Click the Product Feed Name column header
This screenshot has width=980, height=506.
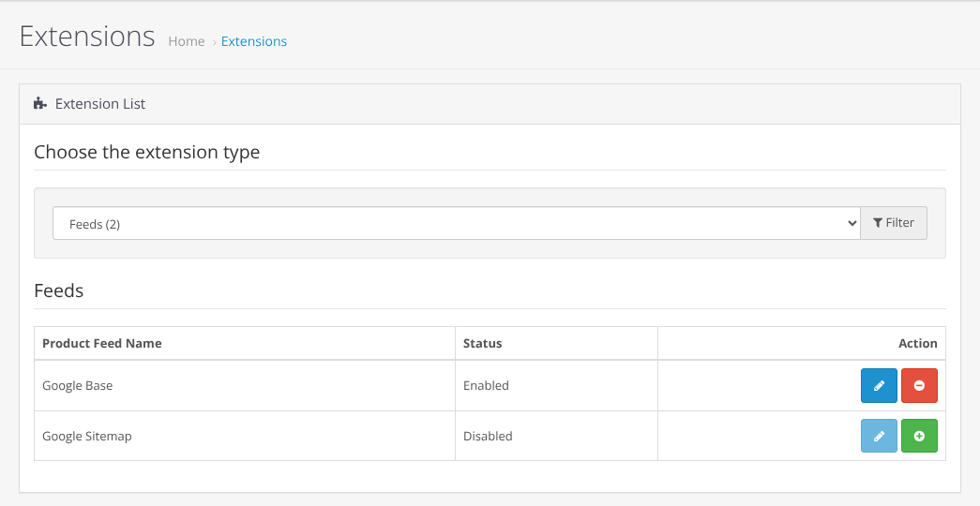point(102,343)
